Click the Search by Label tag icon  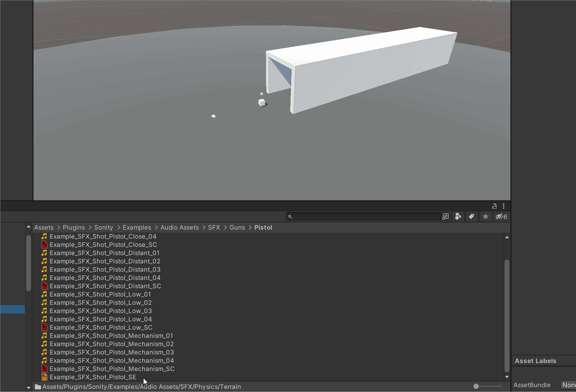click(471, 217)
